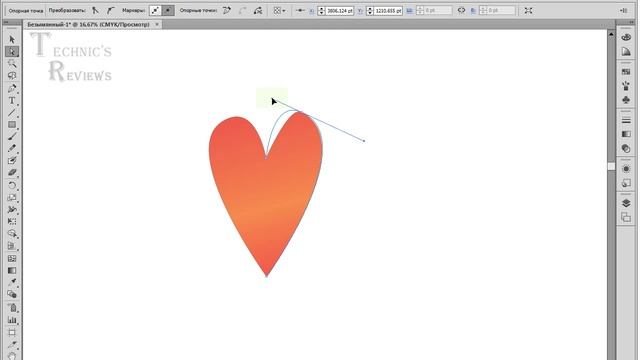Select the Artboard tool
The image size is (640, 360).
point(12,332)
